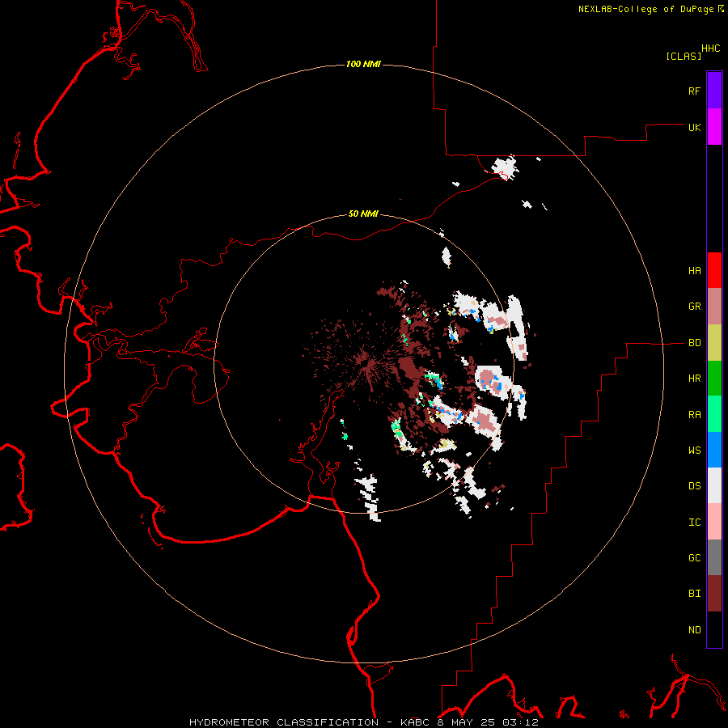Screen dimensions: 728x728
Task: Click the NEXLAB-College of DuPage credit
Action: tap(645, 9)
